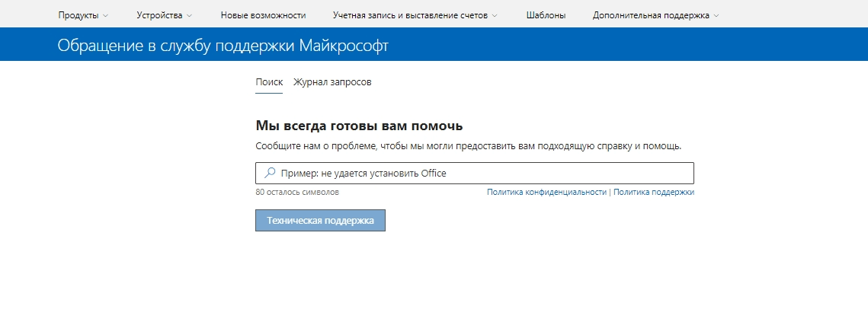This screenshot has height=322, width=868.
Task: Click the 80 осталось символов counter text
Action: (x=297, y=192)
